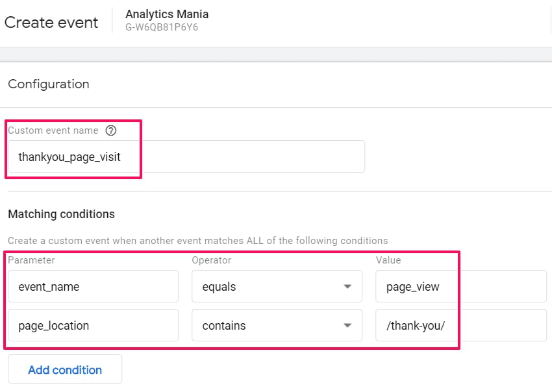This screenshot has height=392, width=552.
Task: Click dropdown arrow in the contains operator field
Action: 347,326
